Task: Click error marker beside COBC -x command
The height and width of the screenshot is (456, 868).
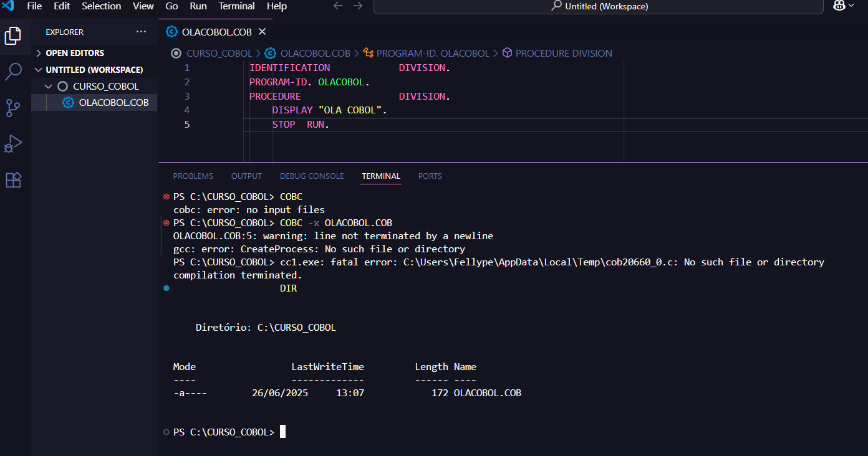Action: 166,222
